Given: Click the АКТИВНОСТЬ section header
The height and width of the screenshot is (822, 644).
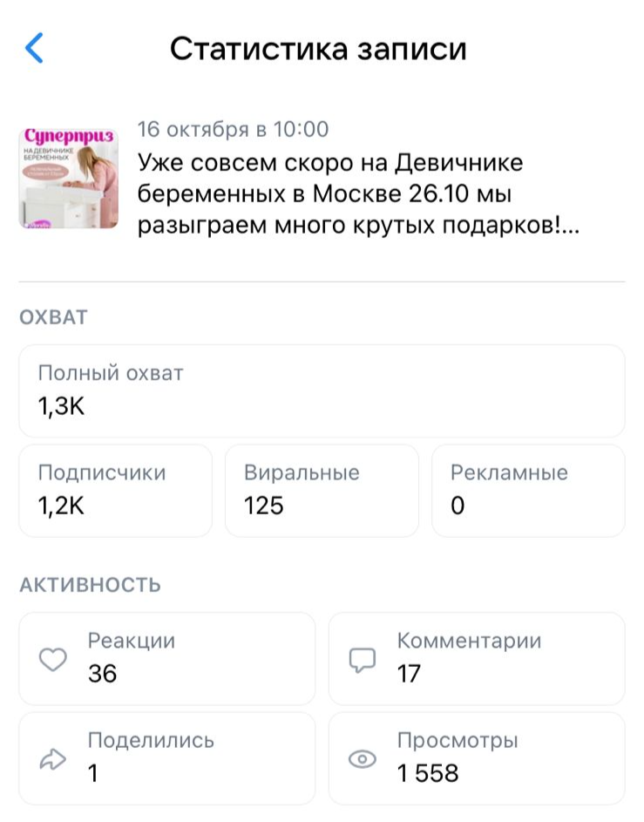Looking at the screenshot, I should 90,585.
